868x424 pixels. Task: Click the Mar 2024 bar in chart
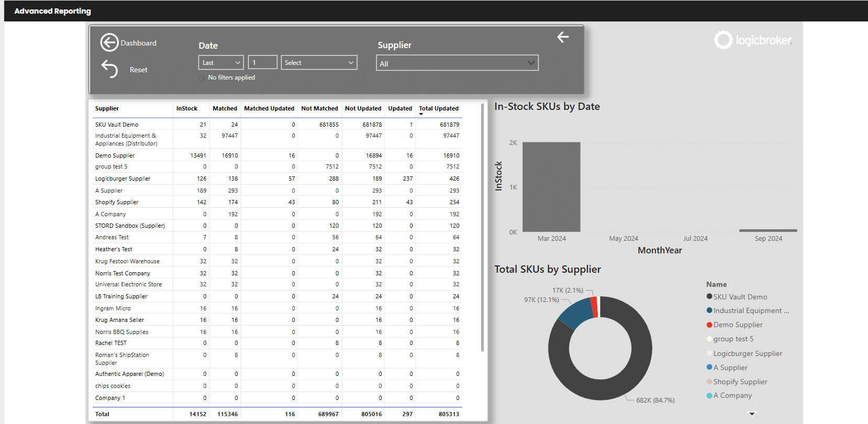[x=551, y=187]
